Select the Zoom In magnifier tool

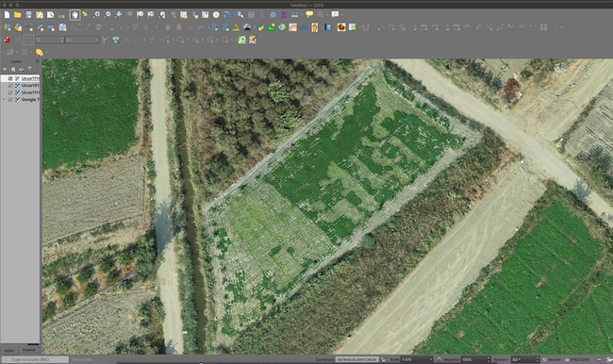96,15
